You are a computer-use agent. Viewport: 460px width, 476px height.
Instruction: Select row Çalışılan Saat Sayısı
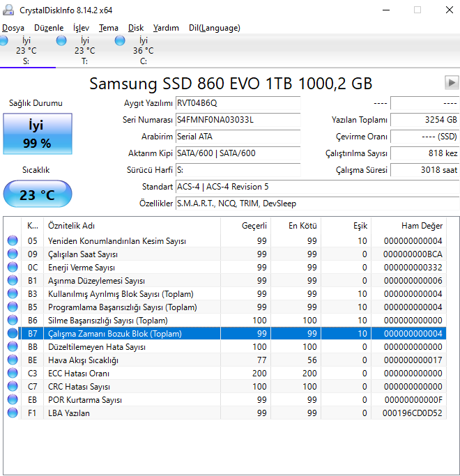(233, 254)
